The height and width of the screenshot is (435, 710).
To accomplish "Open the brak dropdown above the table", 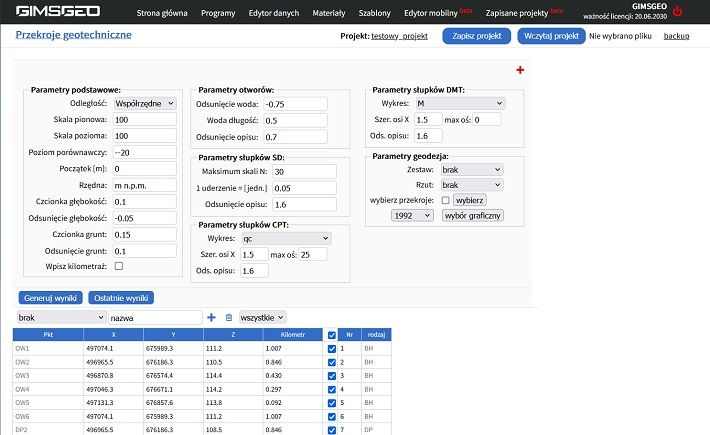I will pyautogui.click(x=61, y=318).
